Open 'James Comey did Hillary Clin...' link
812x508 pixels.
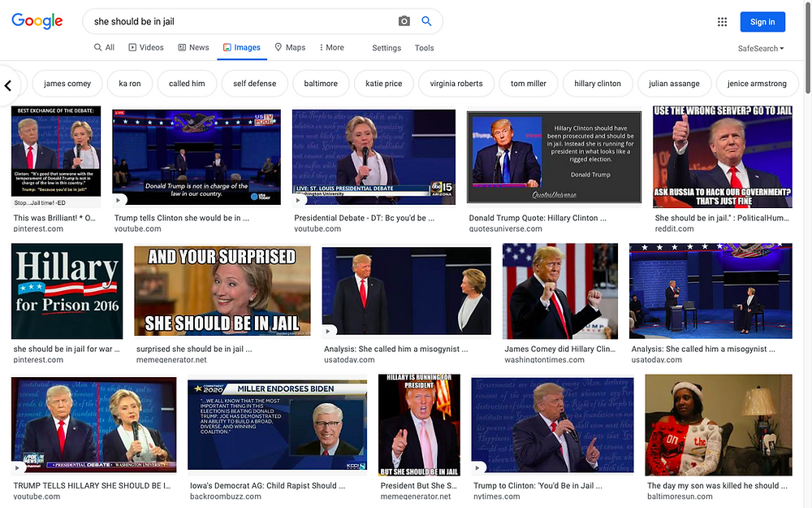559,349
